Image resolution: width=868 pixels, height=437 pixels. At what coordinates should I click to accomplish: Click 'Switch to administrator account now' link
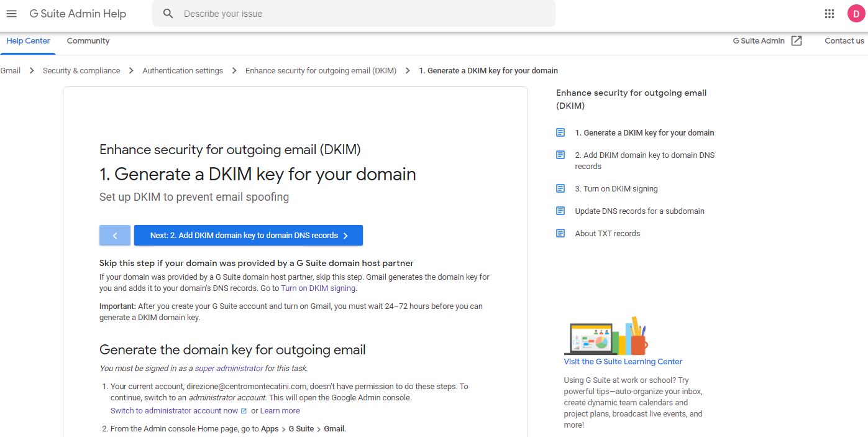point(174,411)
